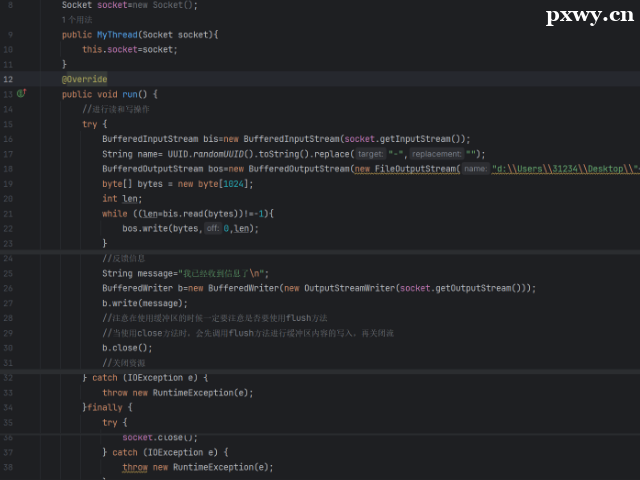Click the '//进行读和写操作' comment line

click(x=116, y=109)
